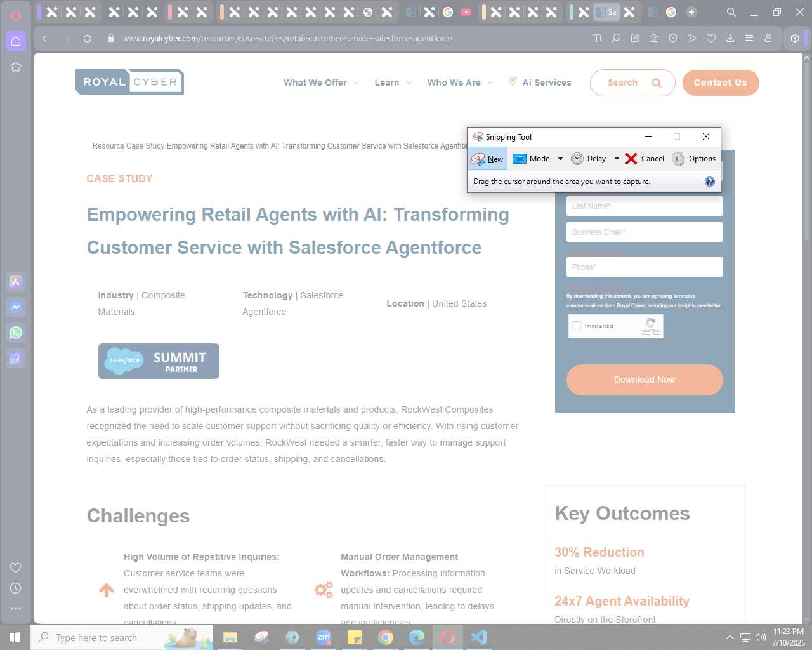Screen dimensions: 812x650
Task: Open the ad blocker shield icon
Action: pyautogui.click(x=673, y=38)
